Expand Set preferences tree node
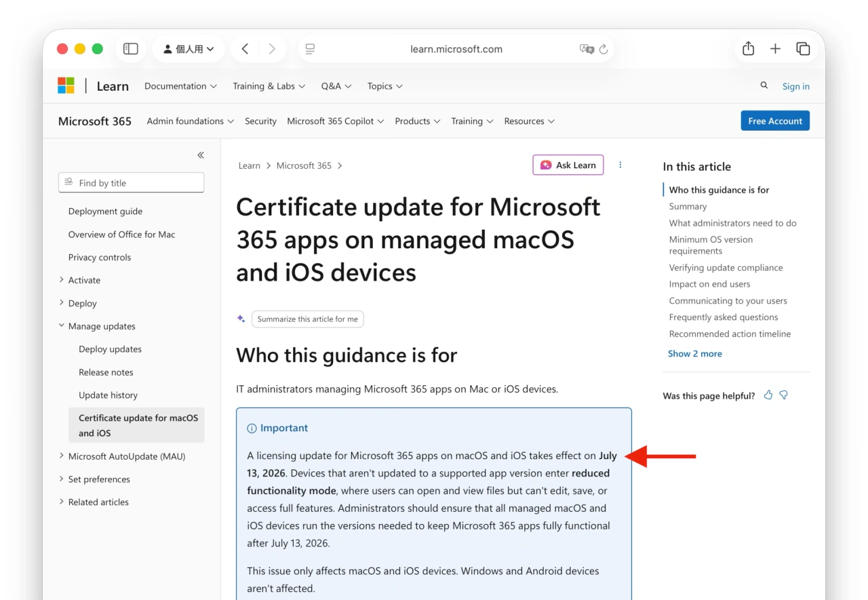The width and height of the screenshot is (868, 600). point(94,479)
